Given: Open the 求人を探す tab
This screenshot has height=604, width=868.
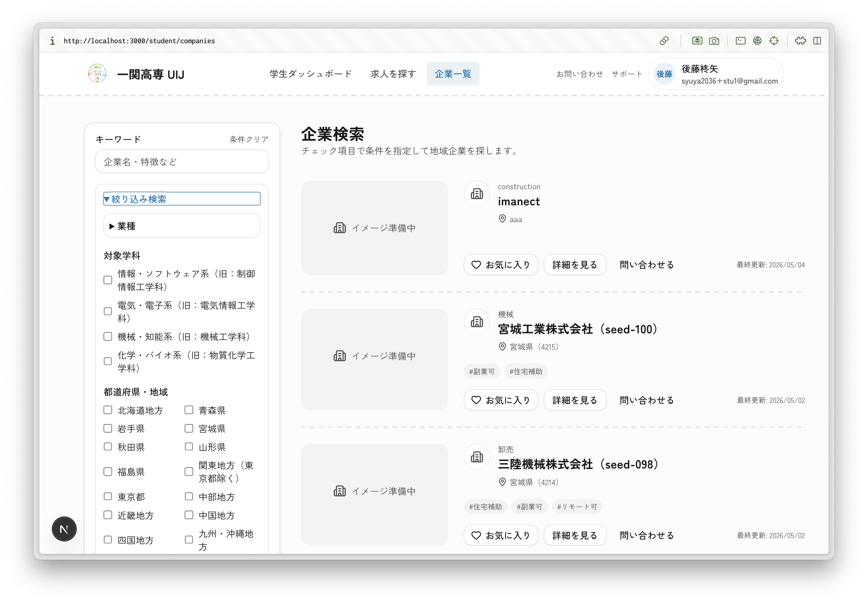Looking at the screenshot, I should (x=393, y=74).
